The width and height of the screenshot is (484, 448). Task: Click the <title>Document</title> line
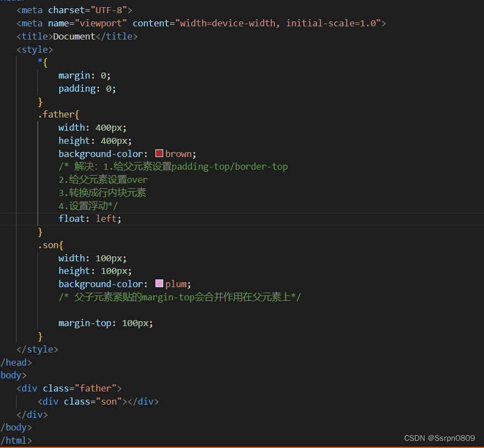pyautogui.click(x=77, y=36)
